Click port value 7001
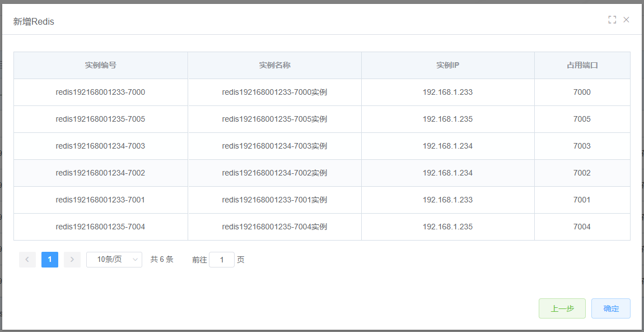The image size is (644, 332). click(582, 200)
